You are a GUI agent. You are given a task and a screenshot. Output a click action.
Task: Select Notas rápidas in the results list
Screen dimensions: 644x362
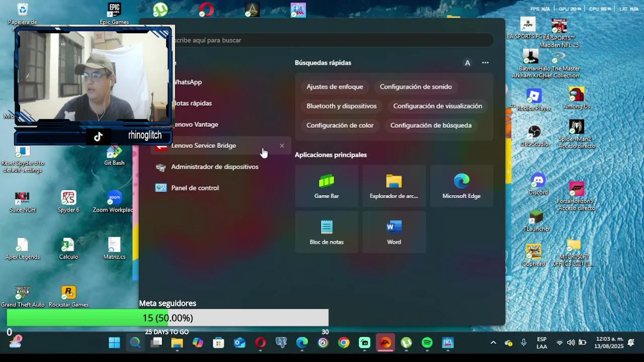[x=192, y=103]
